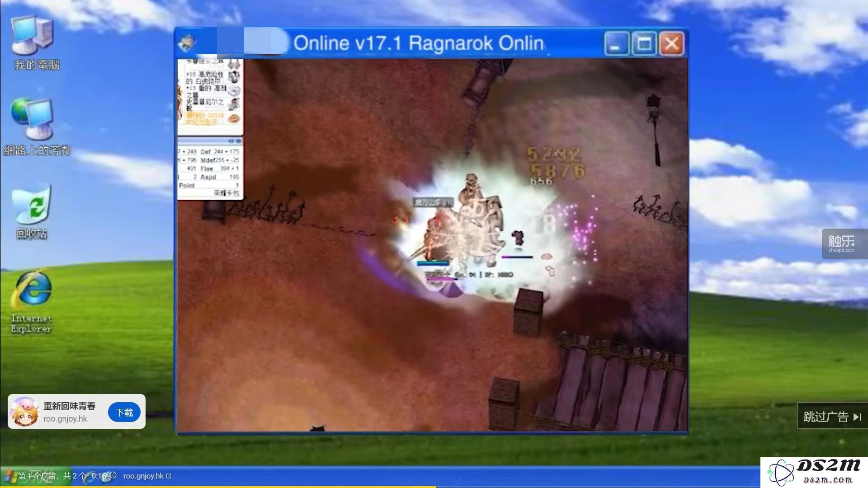Viewport: 868px width, 488px height.
Task: Click the Flee stat value in the status panel
Action: click(229, 168)
